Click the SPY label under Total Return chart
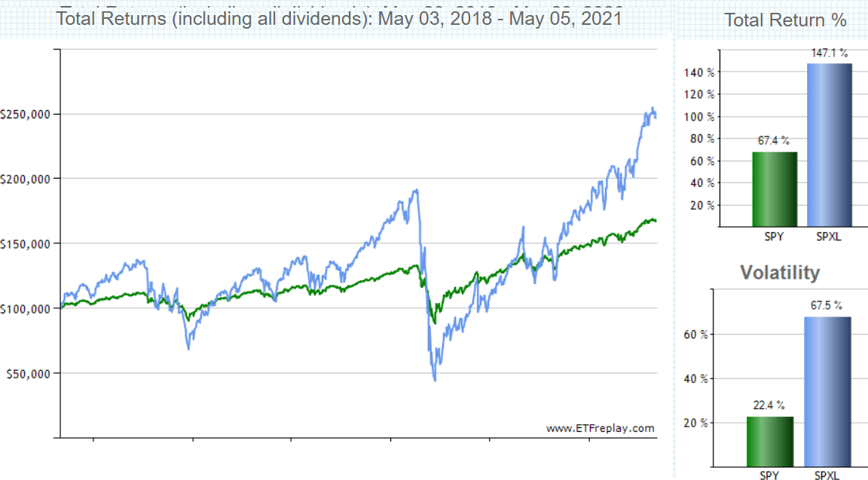 [774, 237]
